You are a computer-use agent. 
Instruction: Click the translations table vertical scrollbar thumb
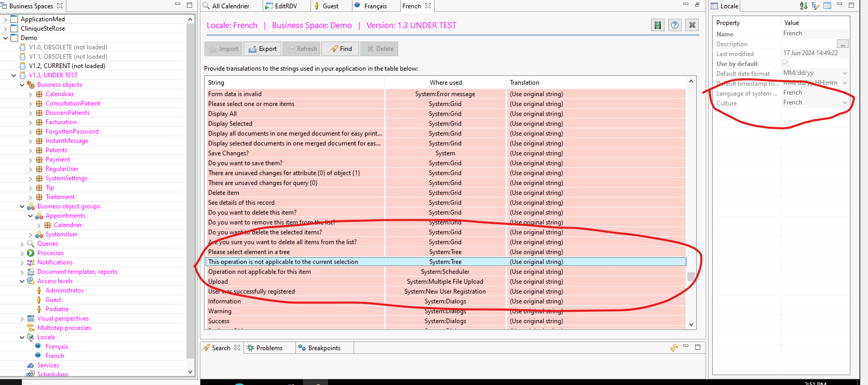point(691,276)
